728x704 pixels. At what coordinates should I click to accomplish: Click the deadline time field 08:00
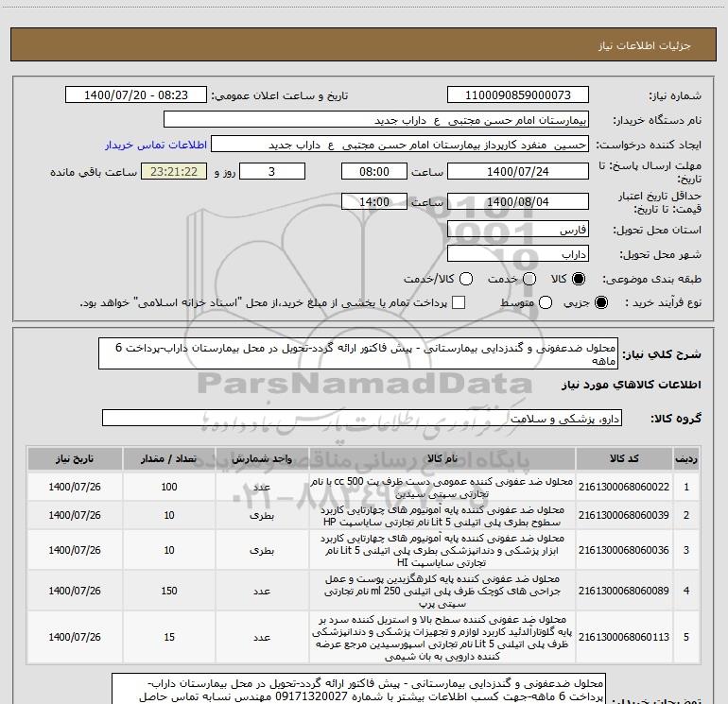[x=374, y=172]
